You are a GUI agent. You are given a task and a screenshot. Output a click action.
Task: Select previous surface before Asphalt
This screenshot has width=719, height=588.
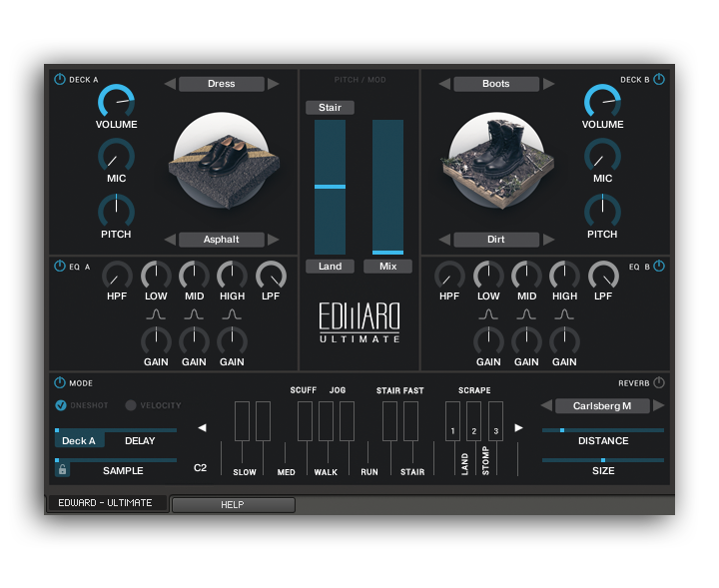point(170,240)
